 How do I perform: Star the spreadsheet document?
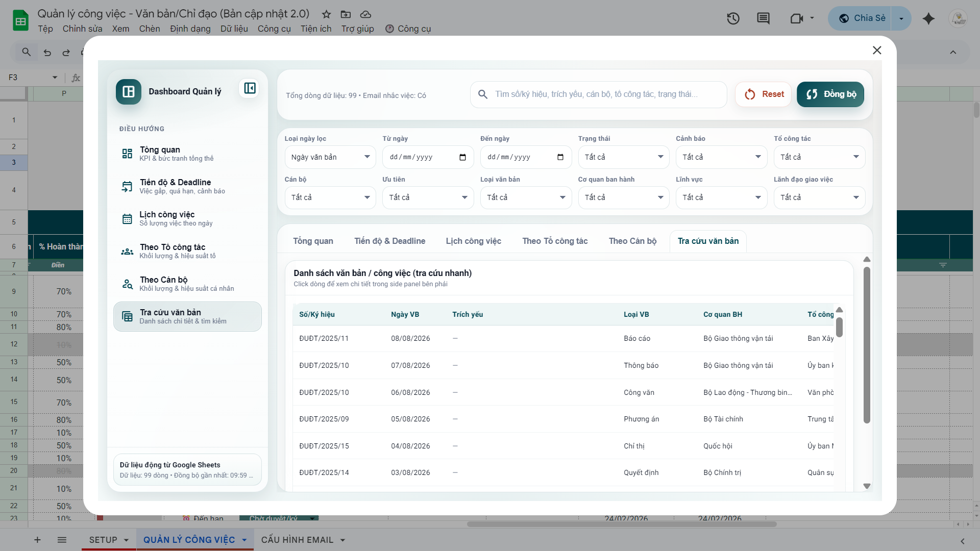[326, 14]
